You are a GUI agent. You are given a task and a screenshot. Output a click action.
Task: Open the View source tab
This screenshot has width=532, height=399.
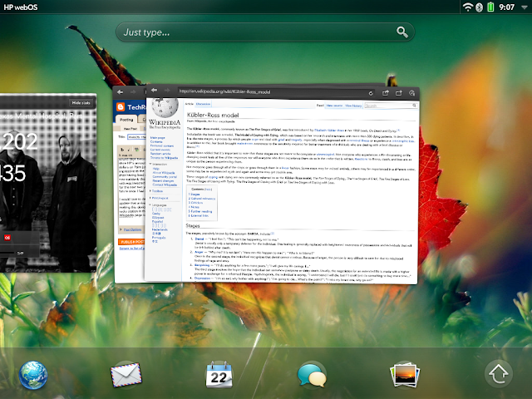point(334,106)
